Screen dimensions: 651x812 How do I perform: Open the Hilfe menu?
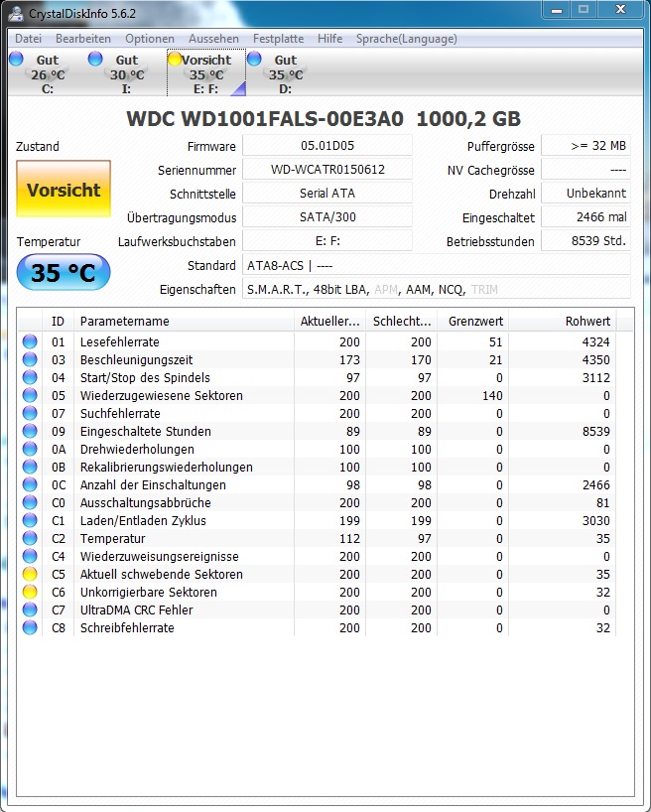point(329,39)
